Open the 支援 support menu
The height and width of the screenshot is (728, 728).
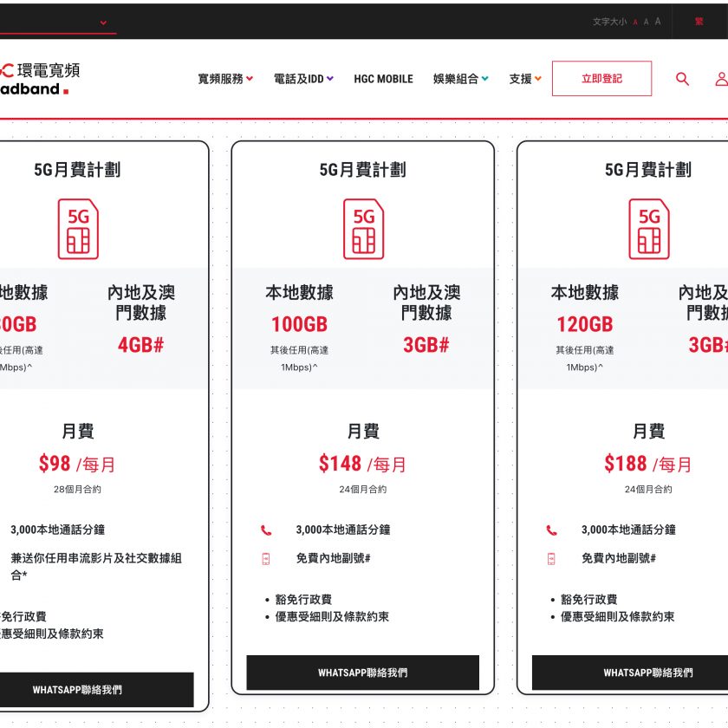tap(525, 79)
